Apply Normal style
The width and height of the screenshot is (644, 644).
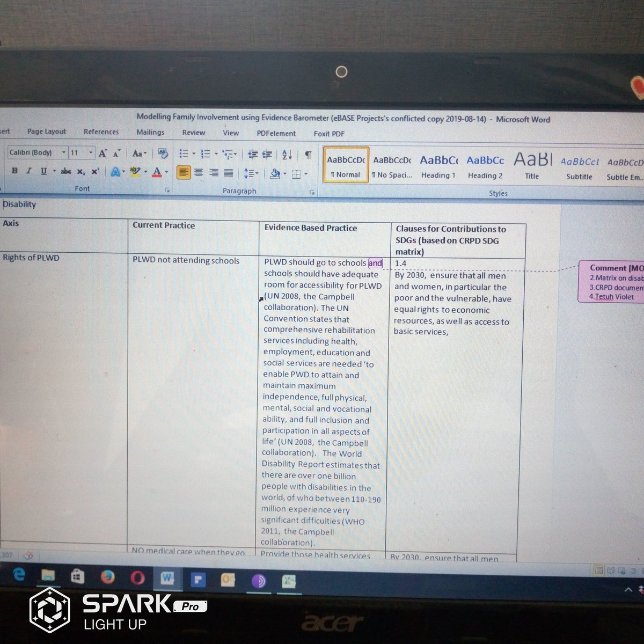[x=346, y=165]
